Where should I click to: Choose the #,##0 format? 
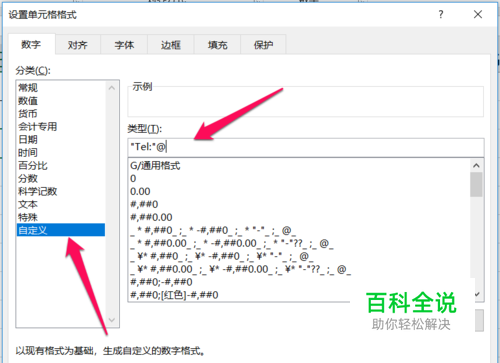coord(299,204)
